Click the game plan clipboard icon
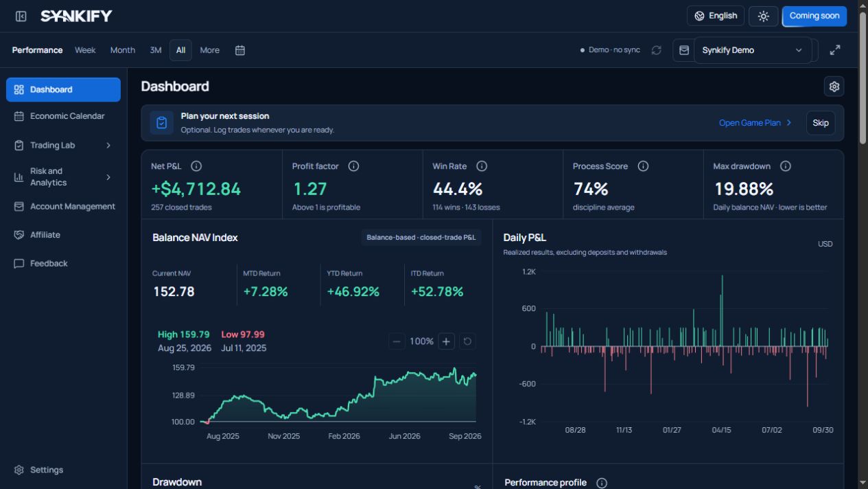 [161, 123]
